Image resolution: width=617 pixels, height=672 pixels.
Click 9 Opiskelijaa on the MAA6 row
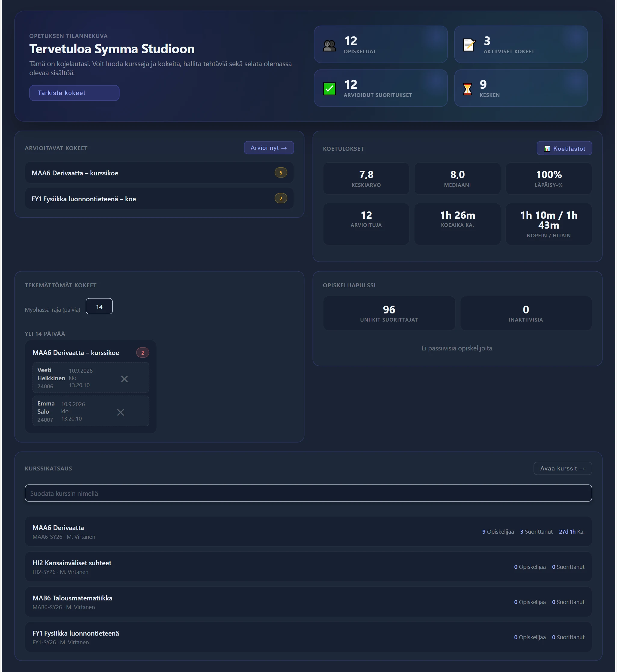498,532
